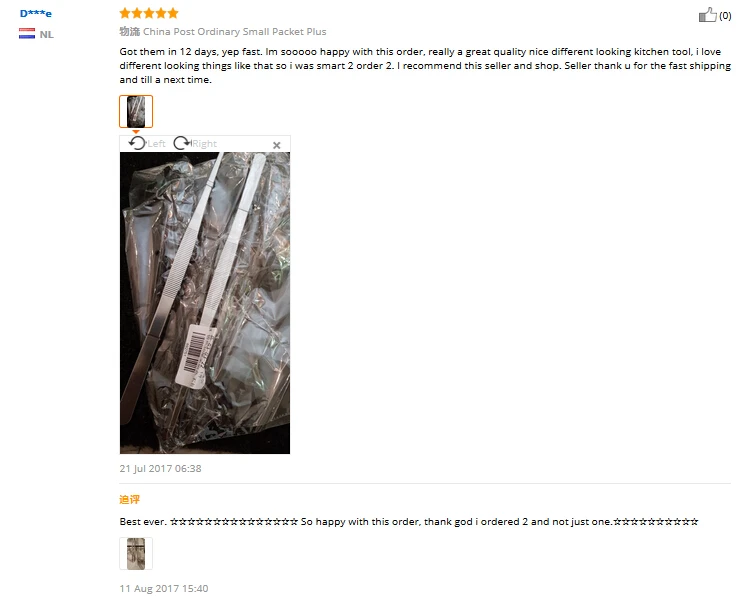Open reviewer D***e's profile name

click(x=35, y=13)
